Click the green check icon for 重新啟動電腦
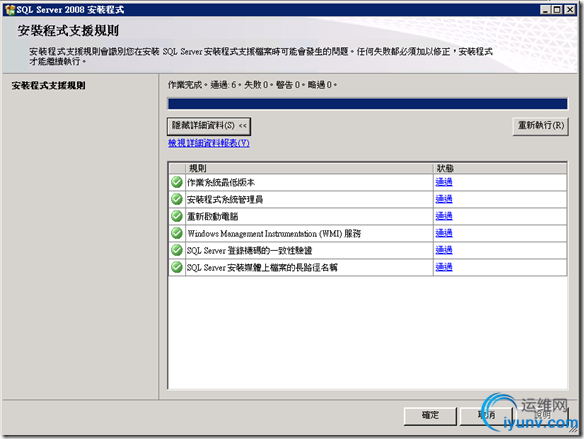The height and width of the screenshot is (439, 584). (177, 216)
